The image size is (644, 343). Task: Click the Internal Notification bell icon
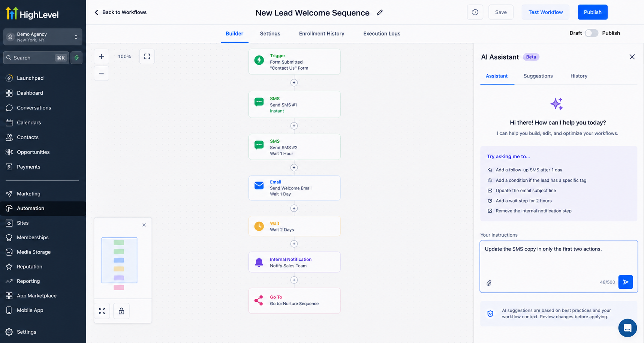pyautogui.click(x=259, y=262)
